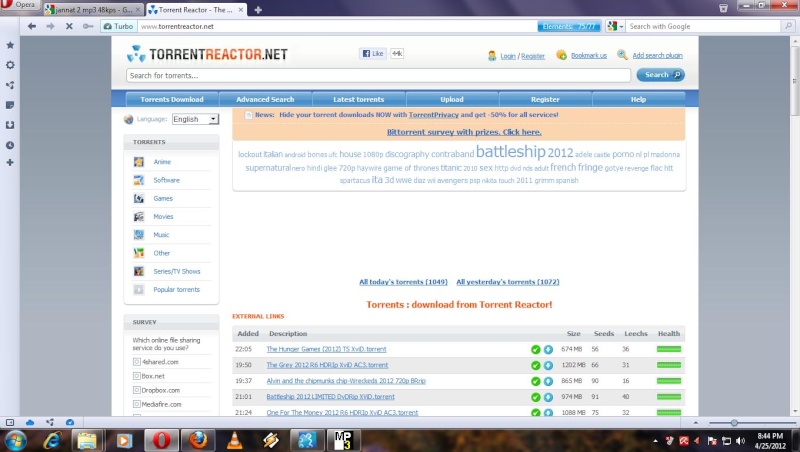Open closed tabs trash icon
The height and width of the screenshot is (452, 800).
723,8
